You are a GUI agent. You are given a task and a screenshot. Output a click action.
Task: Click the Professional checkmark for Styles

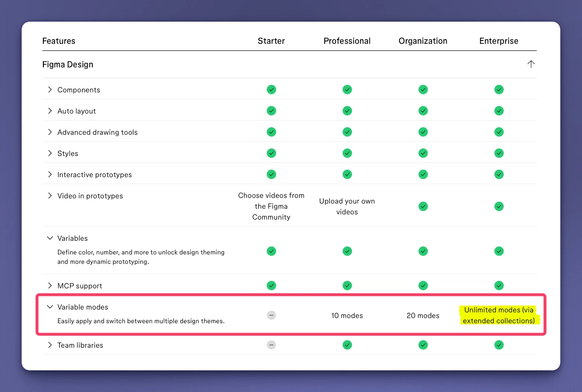347,153
